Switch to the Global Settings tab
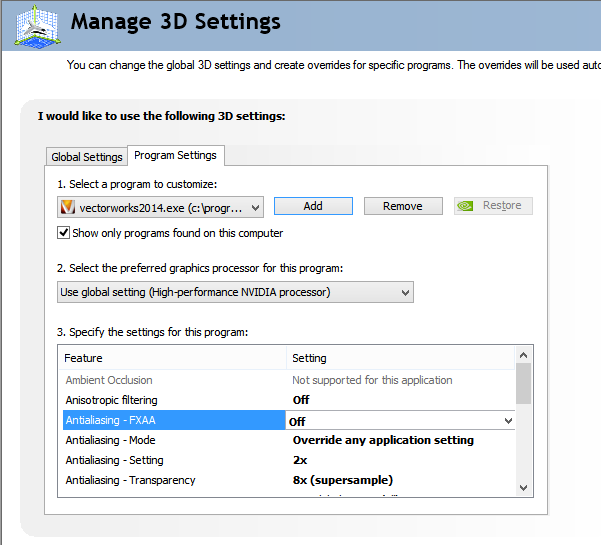This screenshot has width=601, height=545. [x=87, y=157]
